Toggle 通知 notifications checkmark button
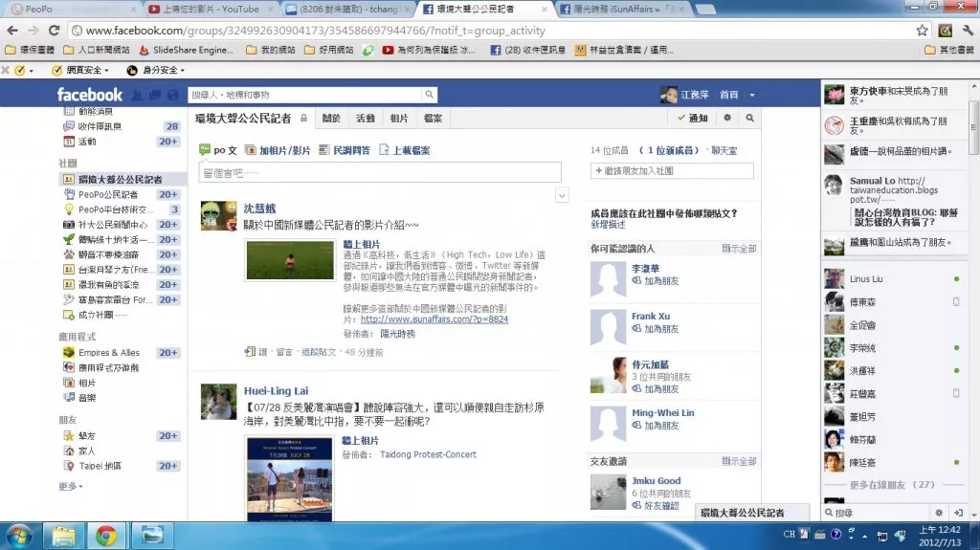 point(693,118)
